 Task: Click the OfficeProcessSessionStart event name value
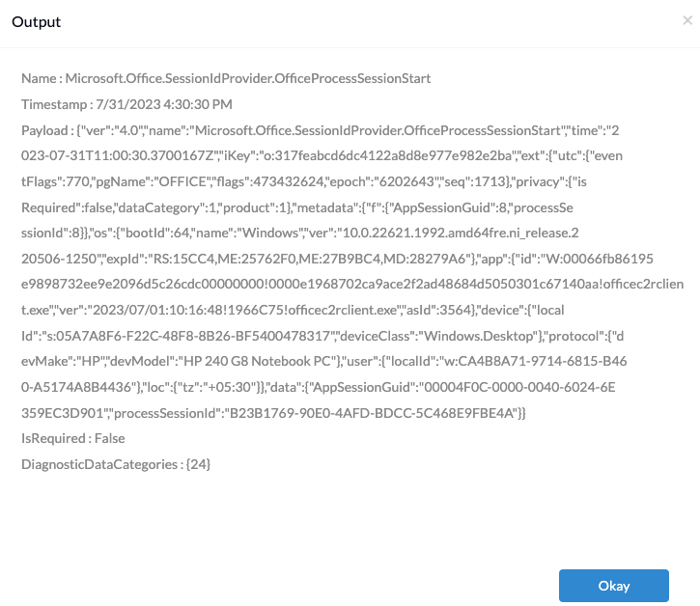tap(248, 78)
